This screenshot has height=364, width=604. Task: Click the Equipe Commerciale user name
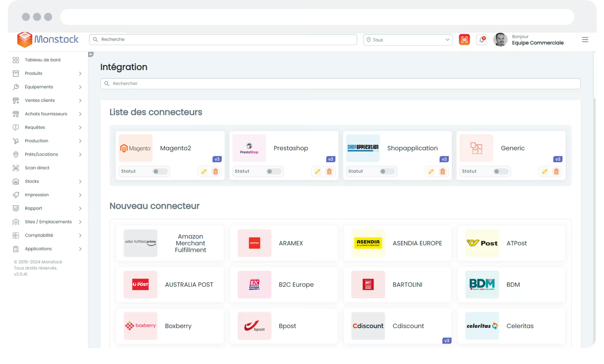point(538,43)
